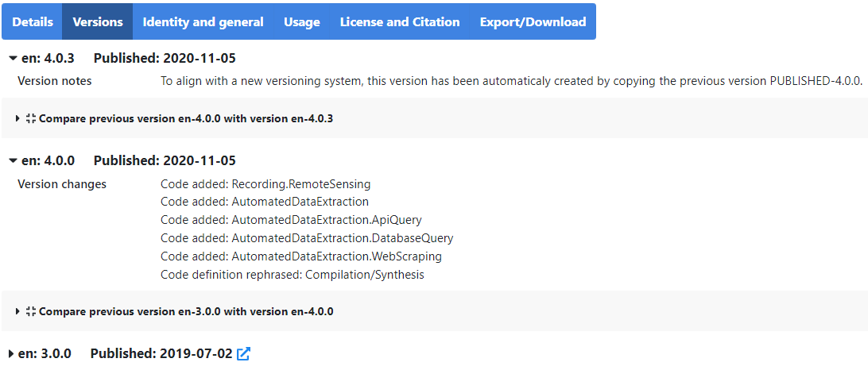This screenshot has height=370, width=868.
Task: Select the Versions tab
Action: coord(98,21)
